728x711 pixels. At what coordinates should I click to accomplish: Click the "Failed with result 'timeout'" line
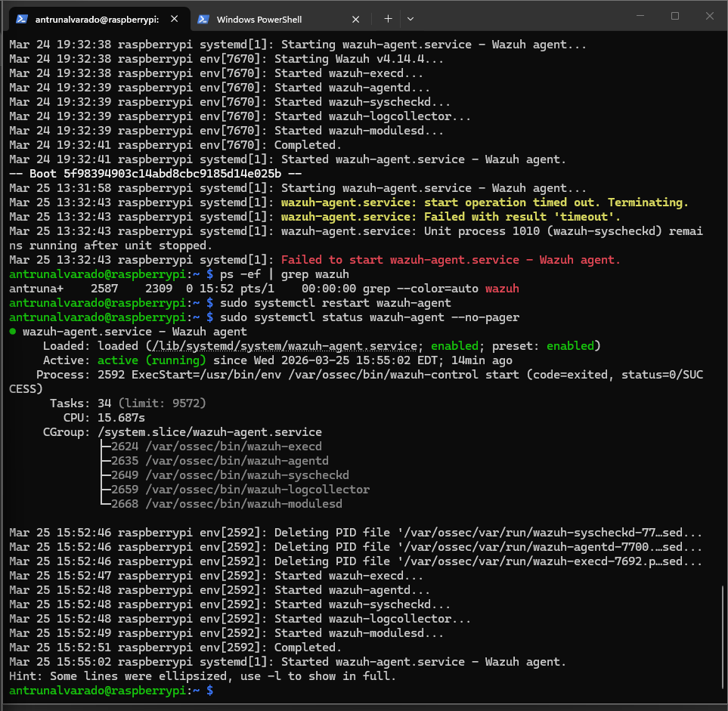[x=522, y=217]
